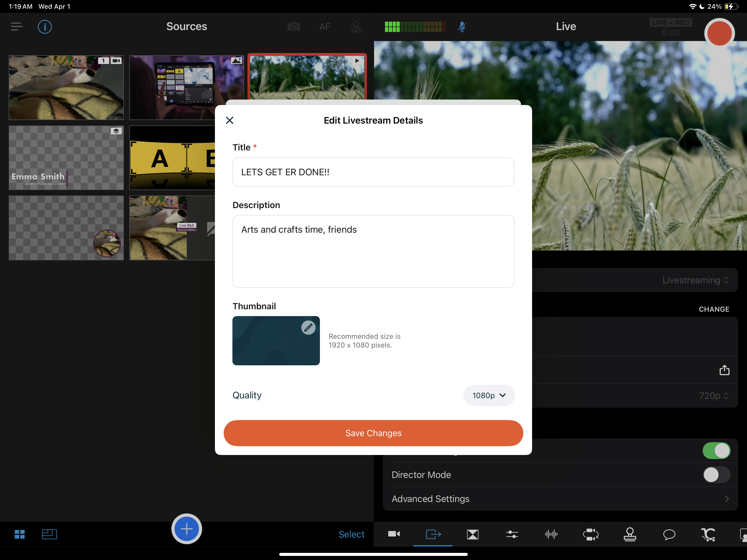Image resolution: width=747 pixels, height=560 pixels.
Task: Switch to the camera video tab
Action: click(394, 534)
